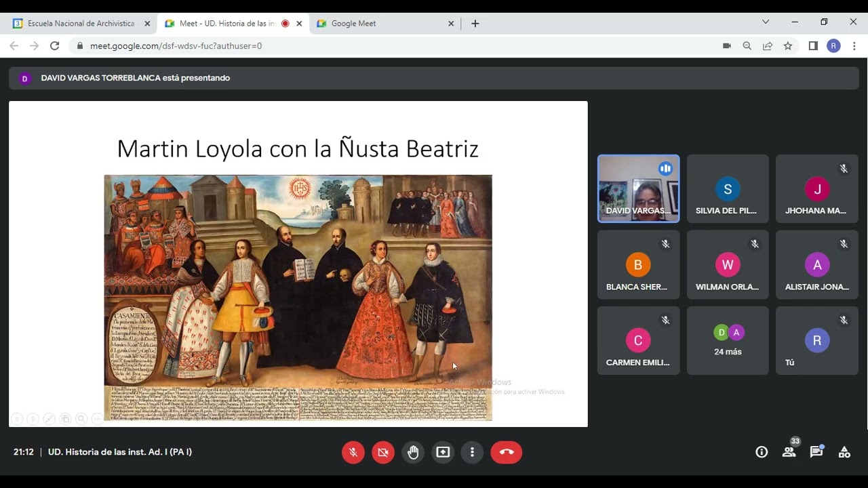Start presenting screen button
This screenshot has height=488, width=868.
(443, 452)
